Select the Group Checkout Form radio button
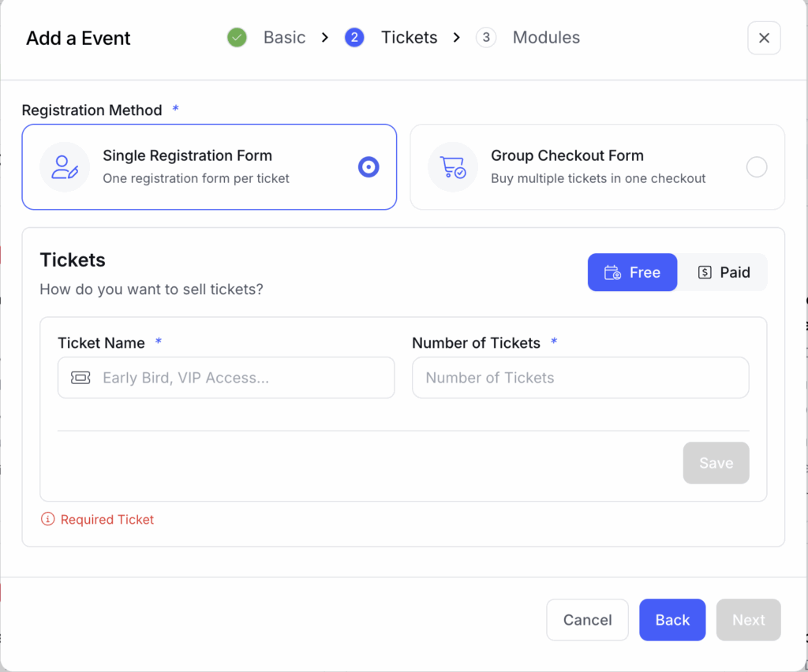Viewport: 808px width, 672px height. pos(756,166)
